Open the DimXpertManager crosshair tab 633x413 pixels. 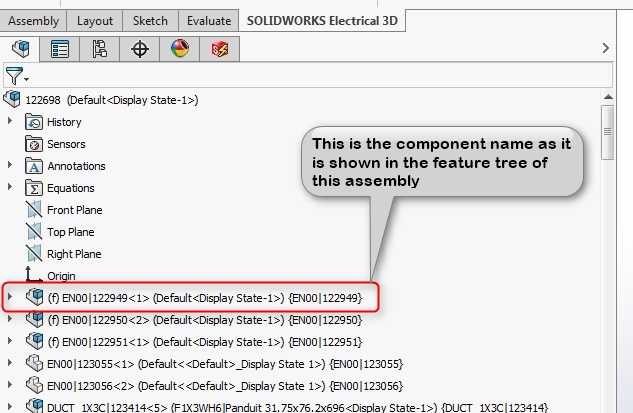(140, 49)
